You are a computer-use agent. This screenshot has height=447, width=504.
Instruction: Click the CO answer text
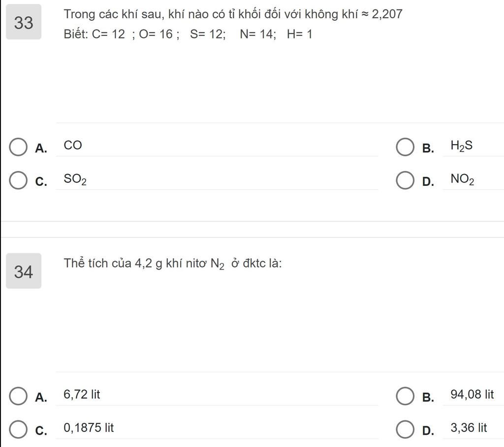point(73,145)
